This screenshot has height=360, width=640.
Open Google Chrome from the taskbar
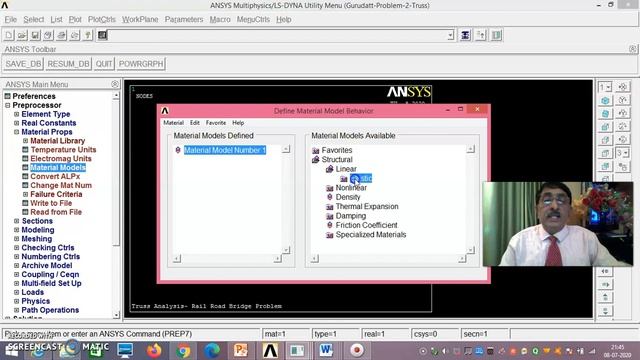point(183,351)
